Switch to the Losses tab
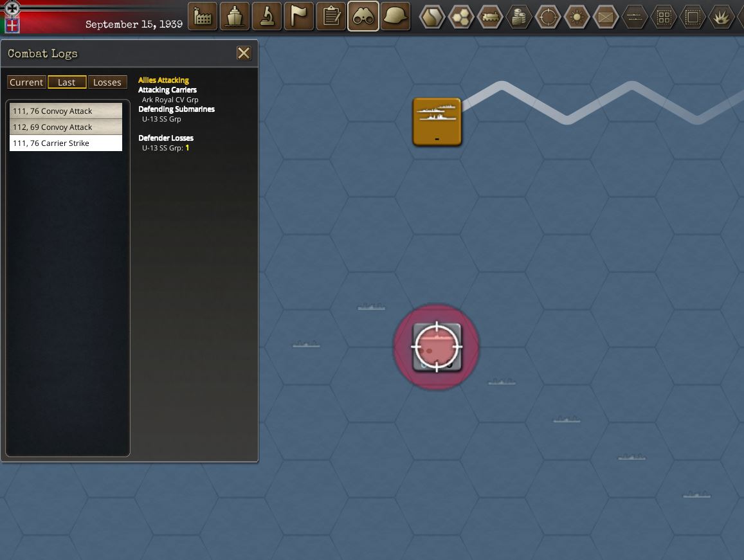Image resolution: width=744 pixels, height=560 pixels. point(107,82)
